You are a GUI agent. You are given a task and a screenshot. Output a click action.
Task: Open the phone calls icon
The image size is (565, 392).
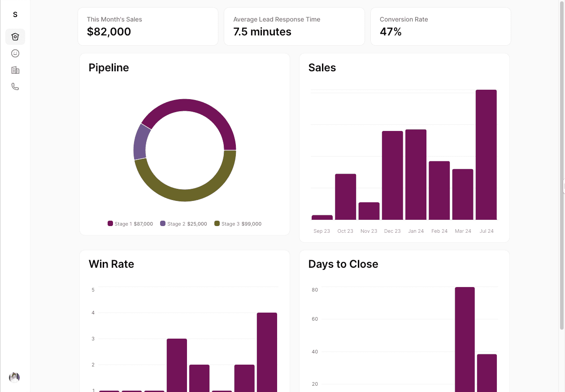[15, 87]
